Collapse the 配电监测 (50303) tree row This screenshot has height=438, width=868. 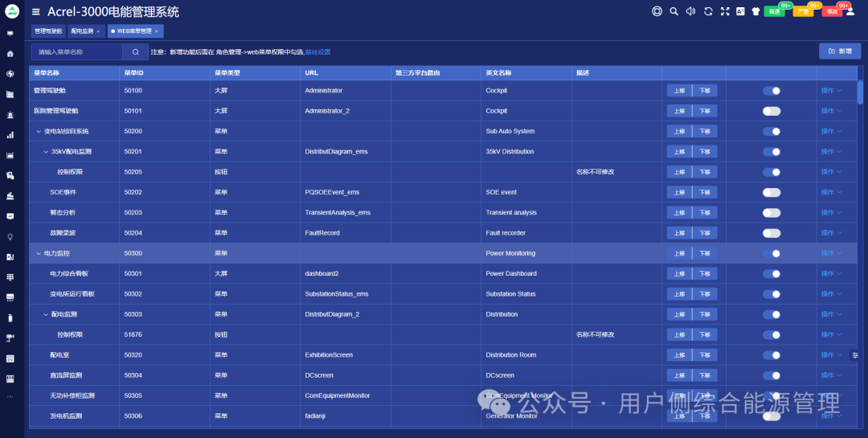point(45,314)
